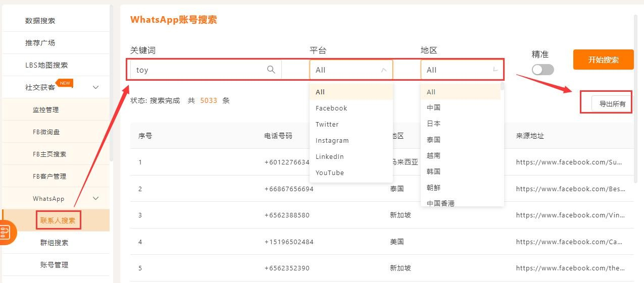
Task: Select All in the platform list
Action: pos(351,92)
